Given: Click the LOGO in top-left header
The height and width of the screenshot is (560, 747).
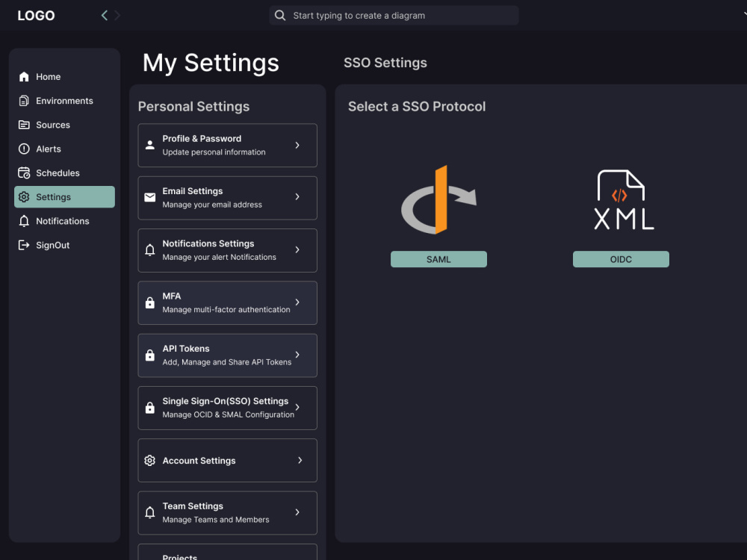Looking at the screenshot, I should pyautogui.click(x=36, y=16).
